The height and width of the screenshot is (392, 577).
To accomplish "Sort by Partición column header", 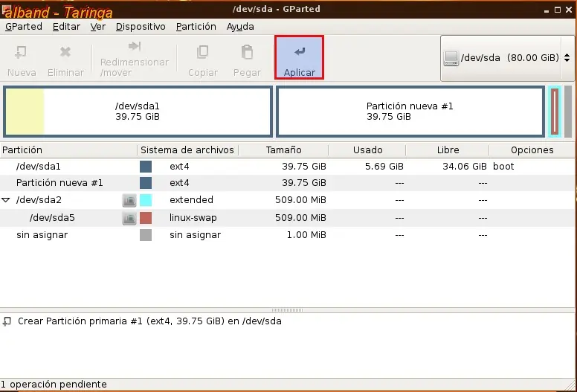I will [x=68, y=150].
